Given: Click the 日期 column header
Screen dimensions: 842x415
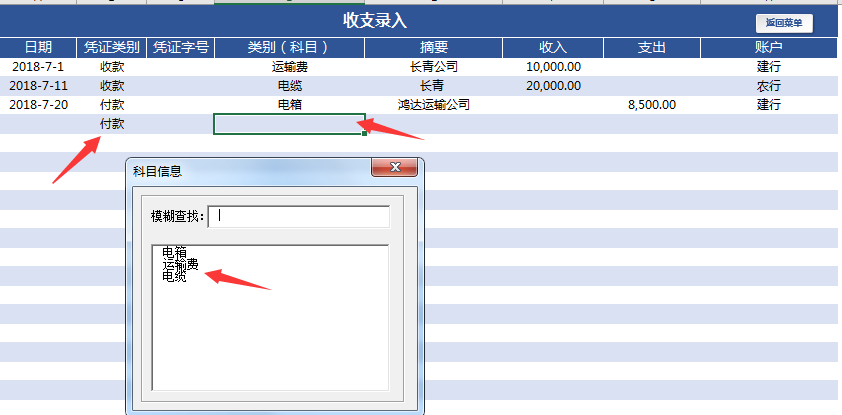Looking at the screenshot, I should (38, 48).
